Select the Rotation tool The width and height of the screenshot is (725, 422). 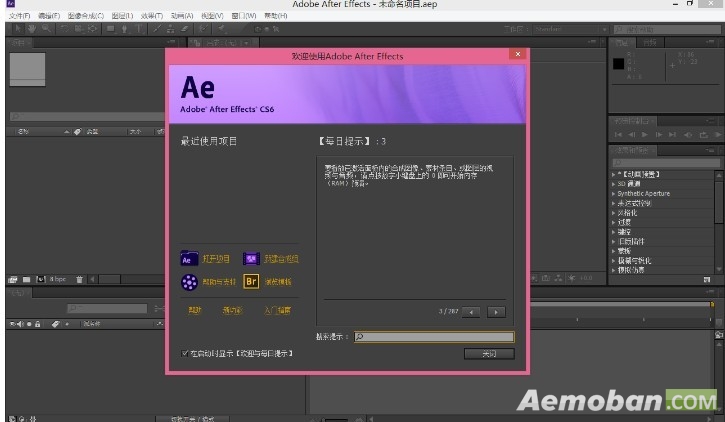(64, 29)
